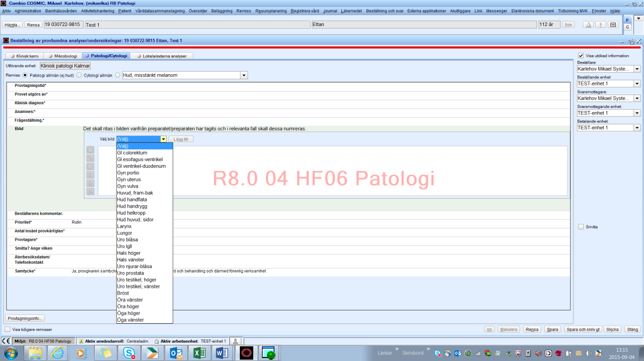This screenshot has width=644, height=361.
Task: Open the Beställare dropdown
Action: pos(637,69)
